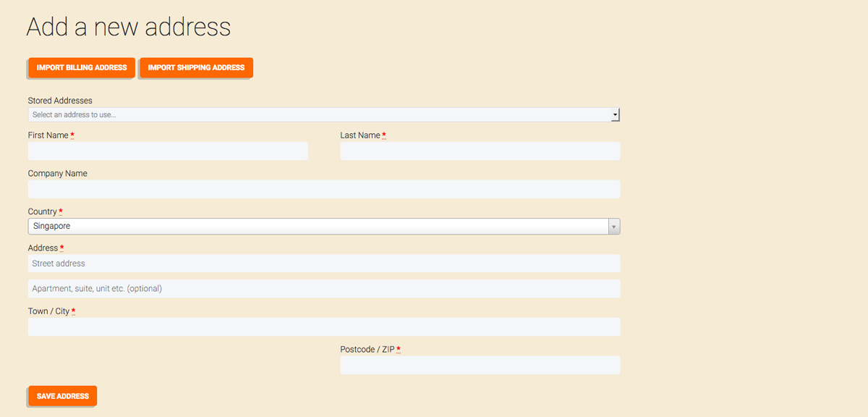The width and height of the screenshot is (868, 417).
Task: Open the Country selector showing Singapore
Action: click(324, 227)
